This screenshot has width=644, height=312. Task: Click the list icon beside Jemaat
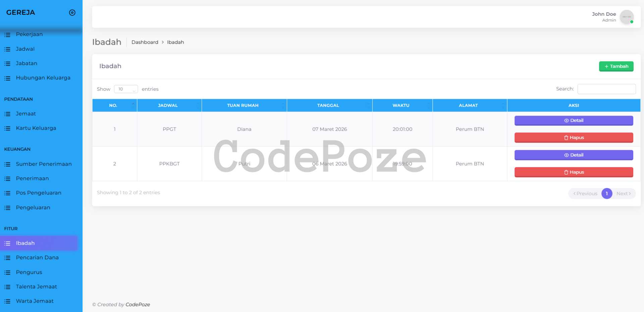(x=7, y=114)
